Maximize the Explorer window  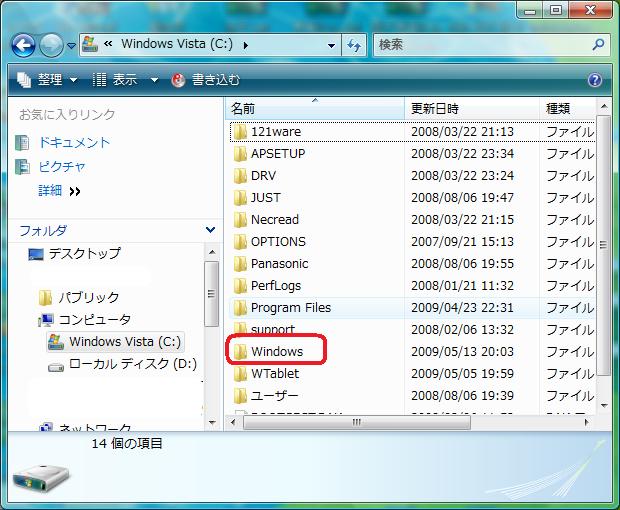point(556,10)
